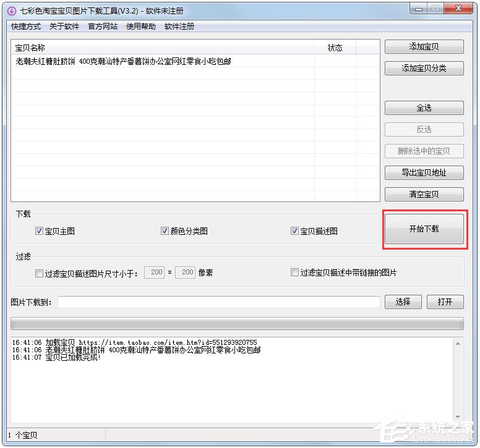Enable 过滤宝贝描述图片尺寸小于 checkbox

40,273
